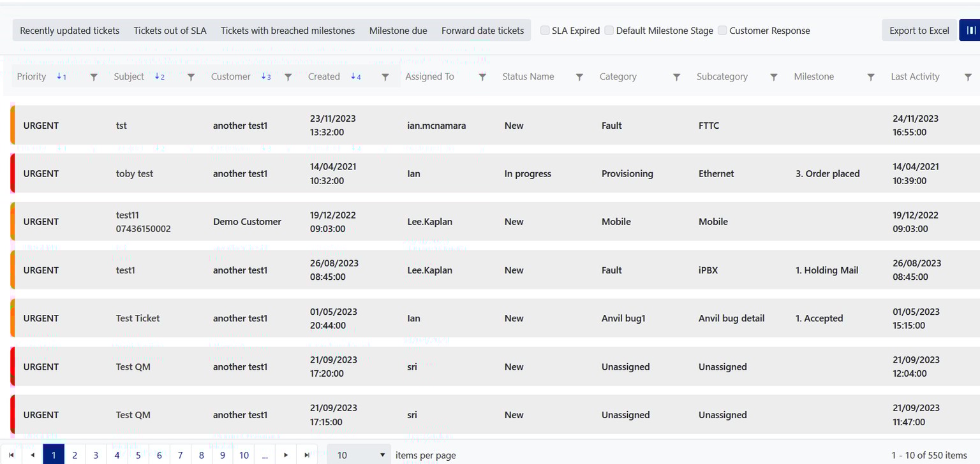Click the Customer column filter funnel
Image resolution: width=980 pixels, height=464 pixels.
tap(288, 77)
